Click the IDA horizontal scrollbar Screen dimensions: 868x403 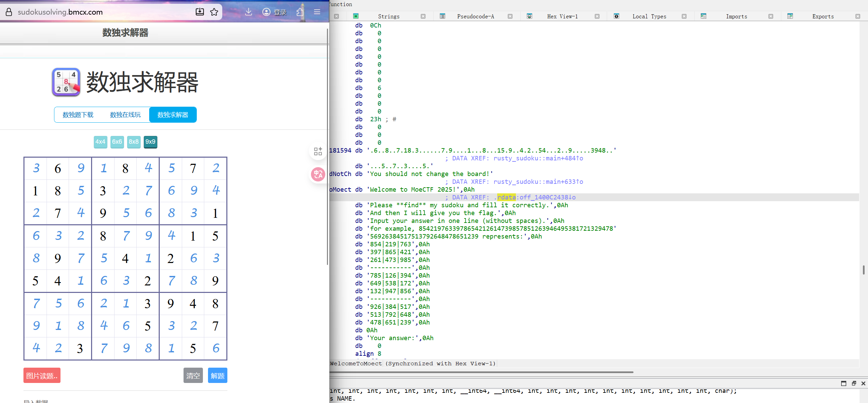(x=481, y=372)
